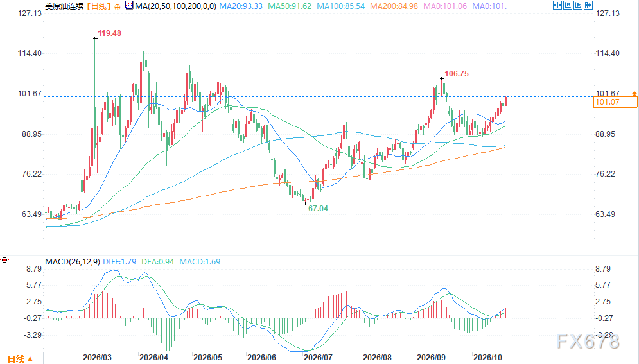639x364 pixels.
Task: Click the 88.95 value on left price axis
Action: pos(31,134)
